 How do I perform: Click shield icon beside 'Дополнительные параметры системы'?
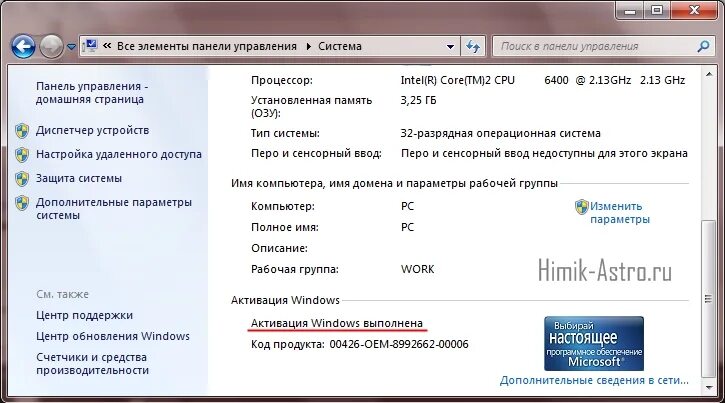coord(22,203)
